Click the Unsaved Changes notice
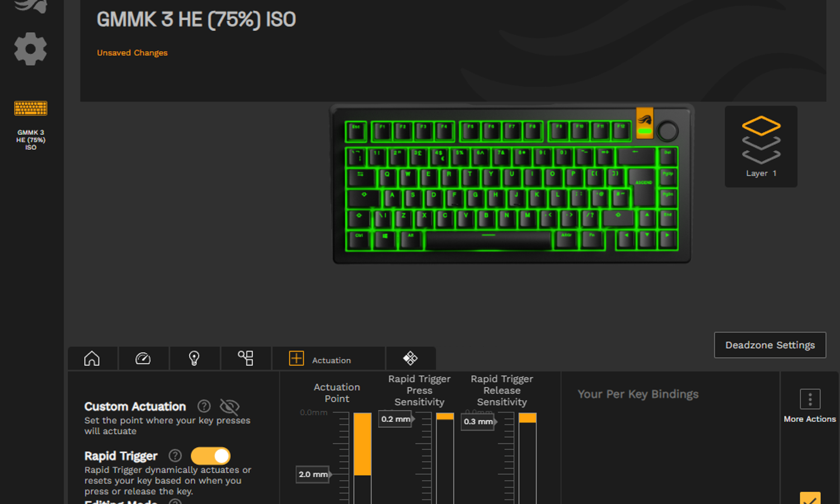 click(132, 53)
